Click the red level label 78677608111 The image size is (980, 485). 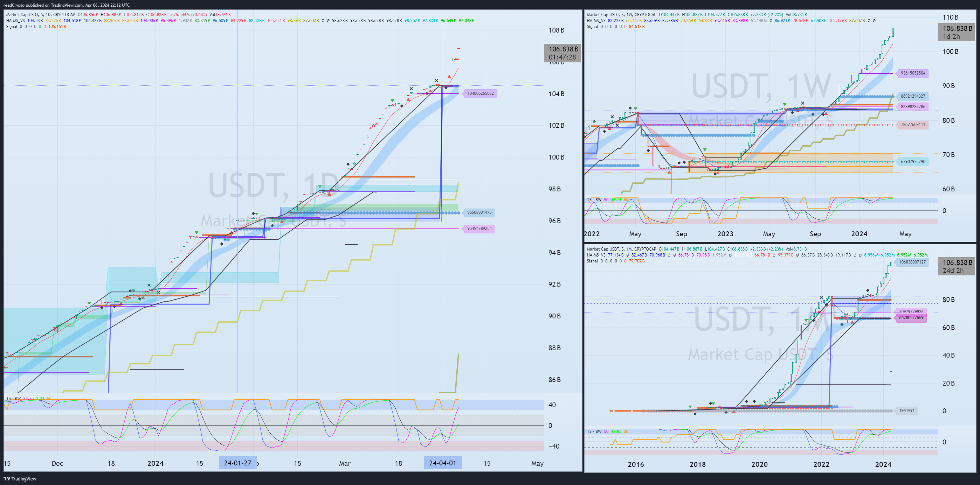click(912, 125)
